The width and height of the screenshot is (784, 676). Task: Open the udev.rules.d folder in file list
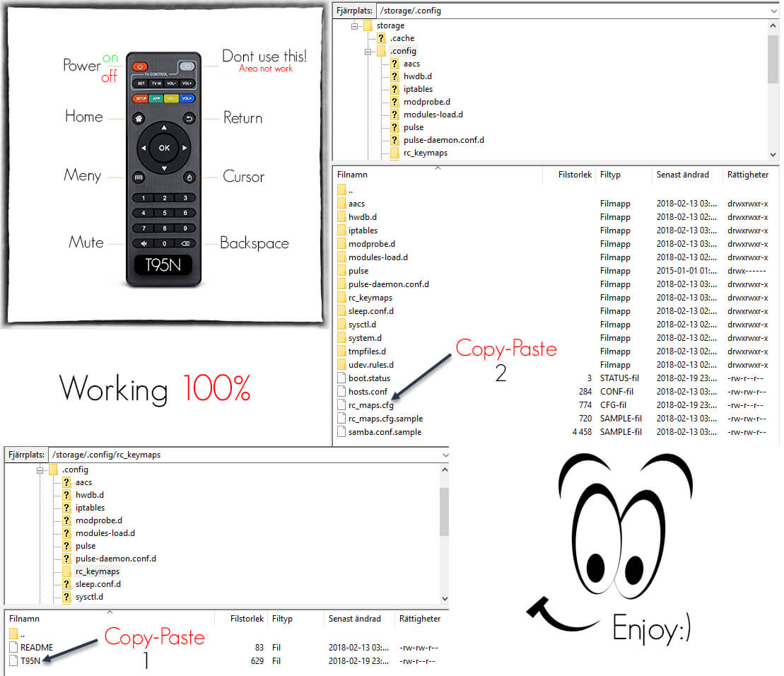[370, 365]
